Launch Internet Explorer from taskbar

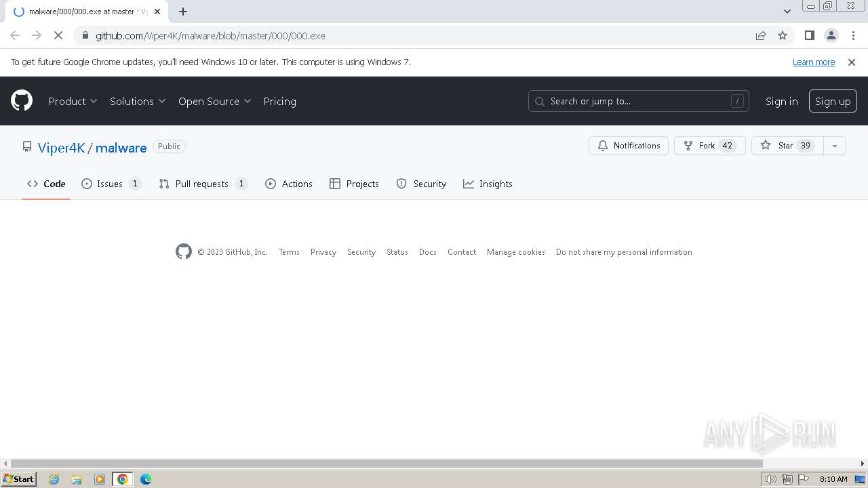(54, 479)
